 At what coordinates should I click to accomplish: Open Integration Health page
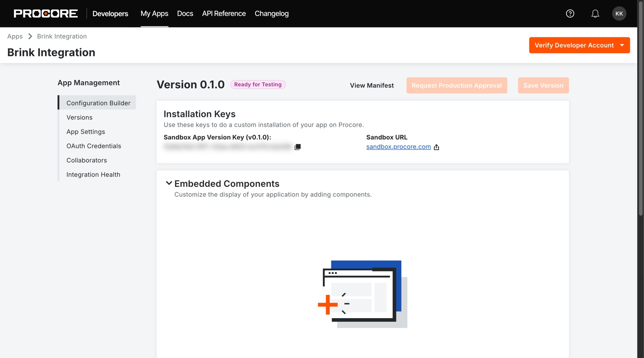point(93,175)
